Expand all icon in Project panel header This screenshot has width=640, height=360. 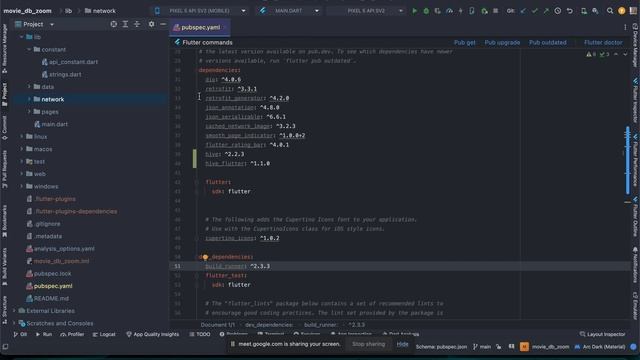point(125,24)
